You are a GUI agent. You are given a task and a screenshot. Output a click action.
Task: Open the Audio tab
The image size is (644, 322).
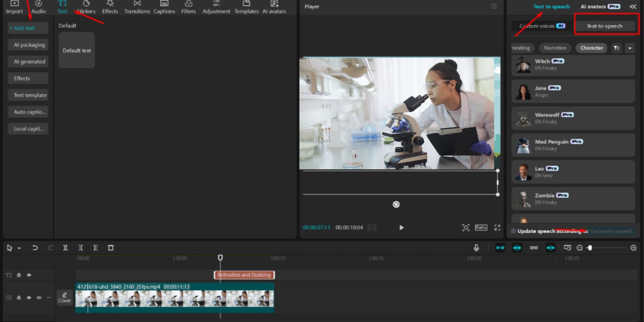click(38, 7)
